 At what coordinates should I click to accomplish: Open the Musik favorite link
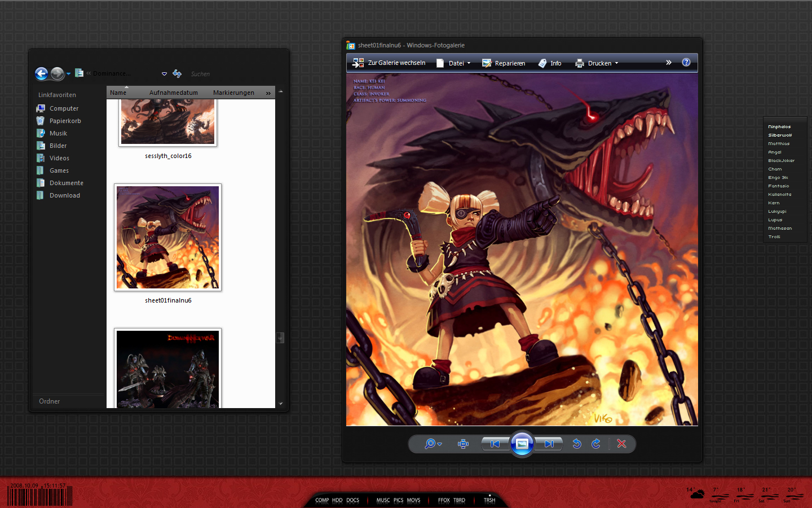[x=52, y=133]
